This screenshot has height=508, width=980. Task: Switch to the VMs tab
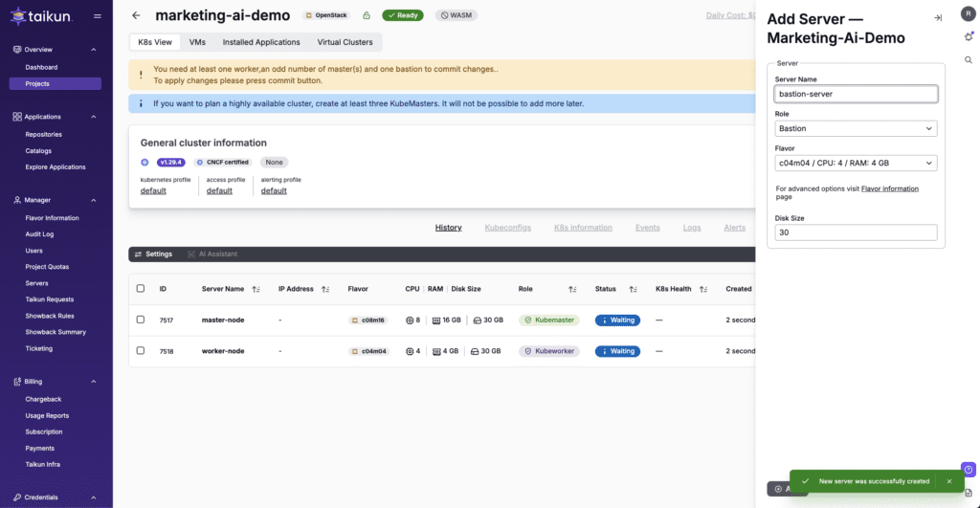click(197, 42)
